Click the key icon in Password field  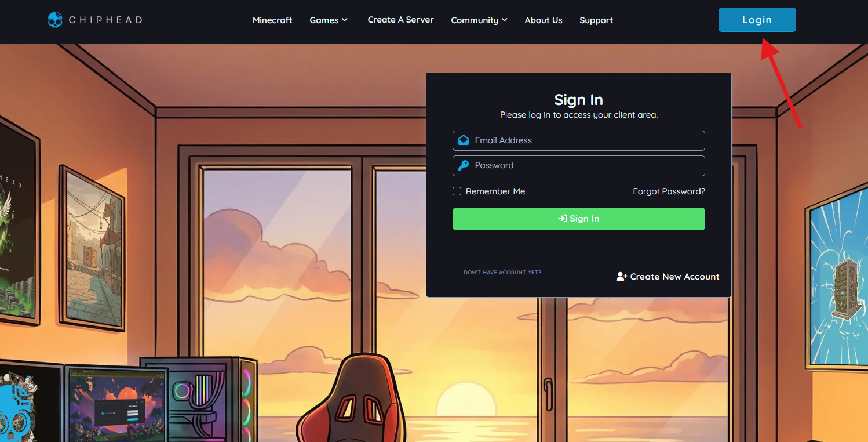tap(464, 165)
